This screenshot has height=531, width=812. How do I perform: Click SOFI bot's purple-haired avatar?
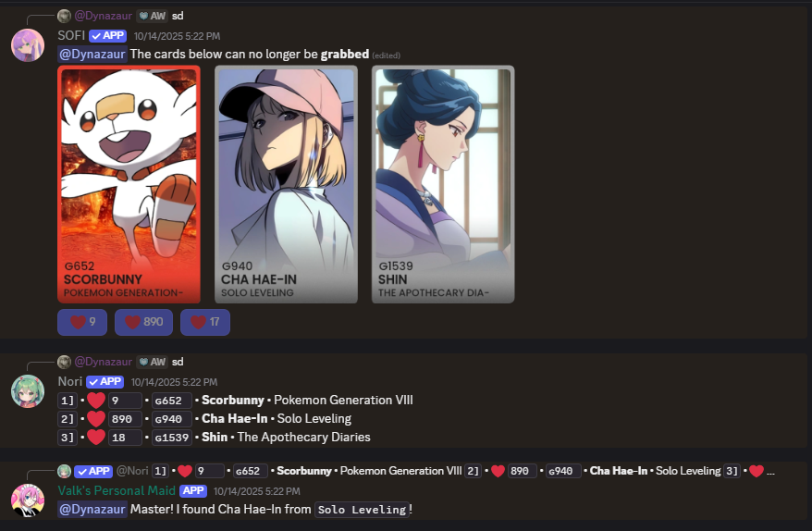click(28, 45)
